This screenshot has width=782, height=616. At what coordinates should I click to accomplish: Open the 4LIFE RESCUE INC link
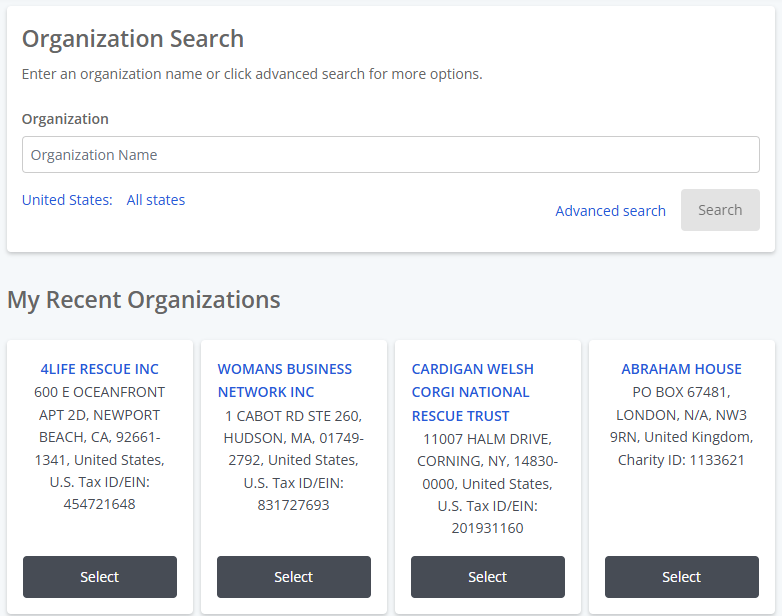point(99,369)
